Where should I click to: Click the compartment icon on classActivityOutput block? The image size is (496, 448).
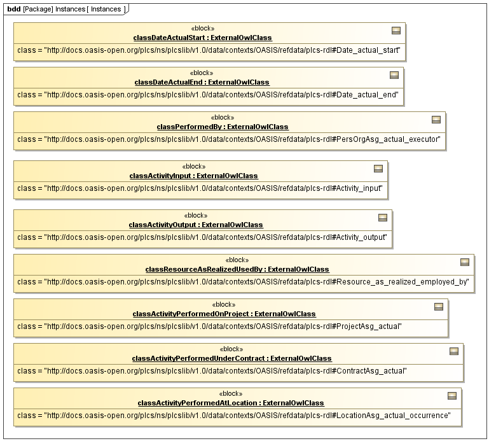(383, 218)
